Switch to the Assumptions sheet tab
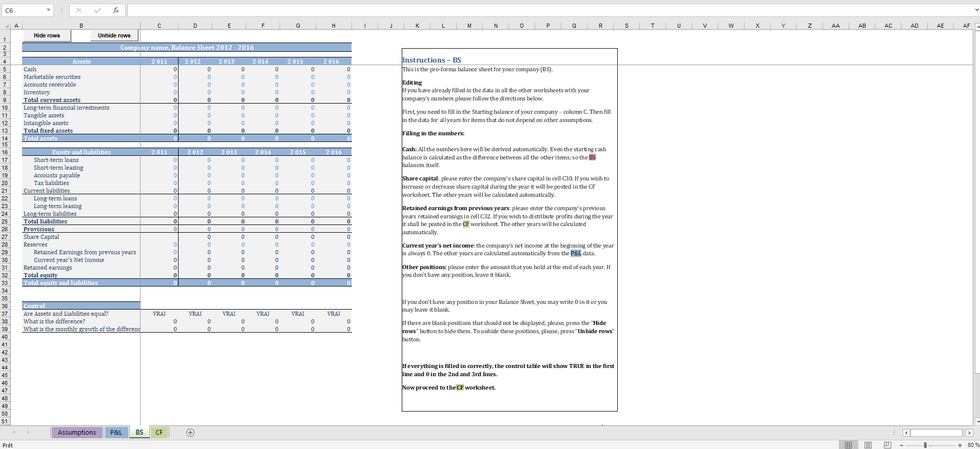 (x=77, y=433)
